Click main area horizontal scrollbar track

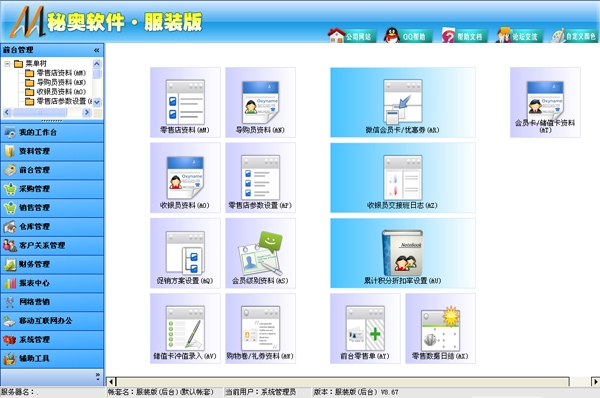click(343, 382)
